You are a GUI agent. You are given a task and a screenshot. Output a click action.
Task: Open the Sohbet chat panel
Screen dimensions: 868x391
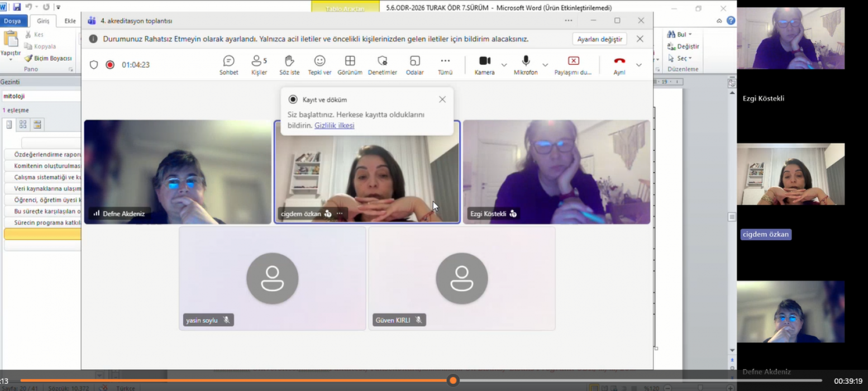coord(228,64)
